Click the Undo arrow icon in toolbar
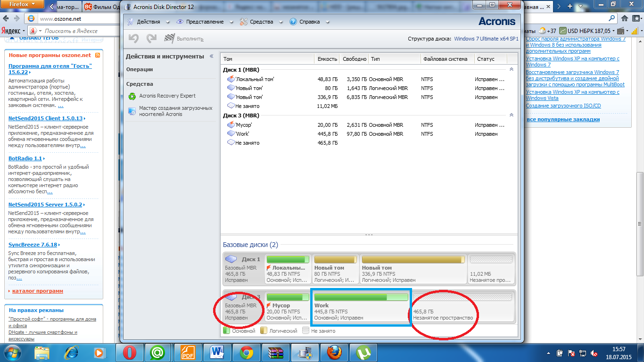Image resolution: width=644 pixels, height=362 pixels. (133, 39)
